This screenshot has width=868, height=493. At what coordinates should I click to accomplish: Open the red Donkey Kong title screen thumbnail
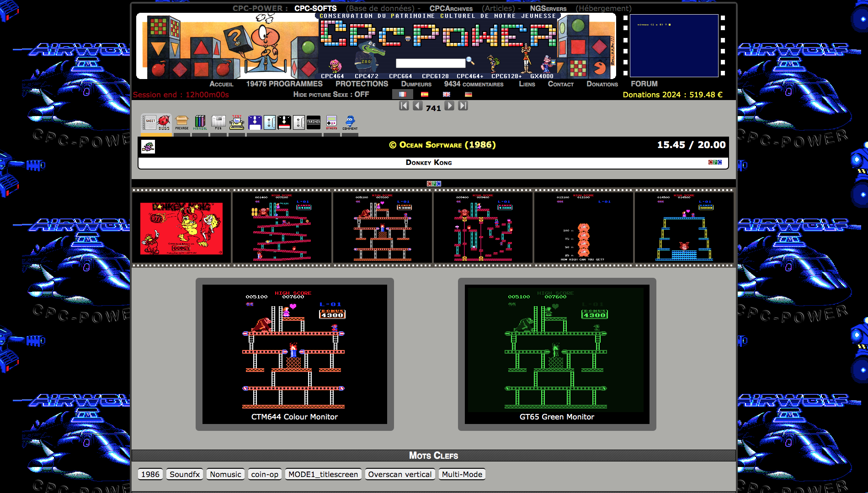pyautogui.click(x=181, y=228)
